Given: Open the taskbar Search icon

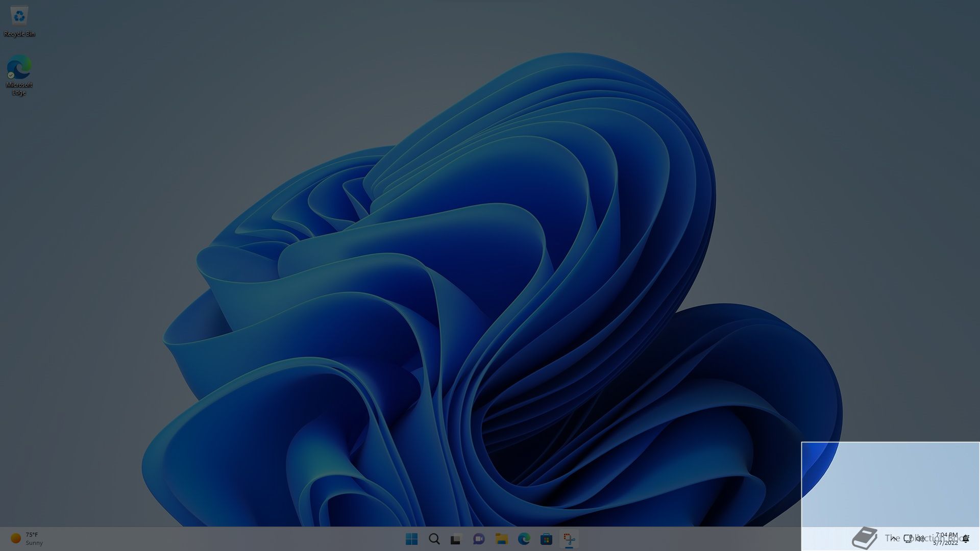Looking at the screenshot, I should pos(434,539).
